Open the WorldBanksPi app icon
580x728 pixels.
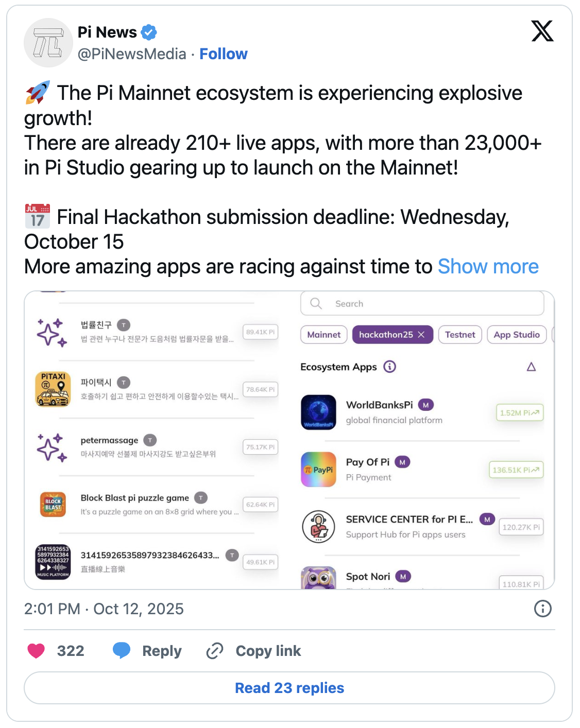[x=318, y=412]
